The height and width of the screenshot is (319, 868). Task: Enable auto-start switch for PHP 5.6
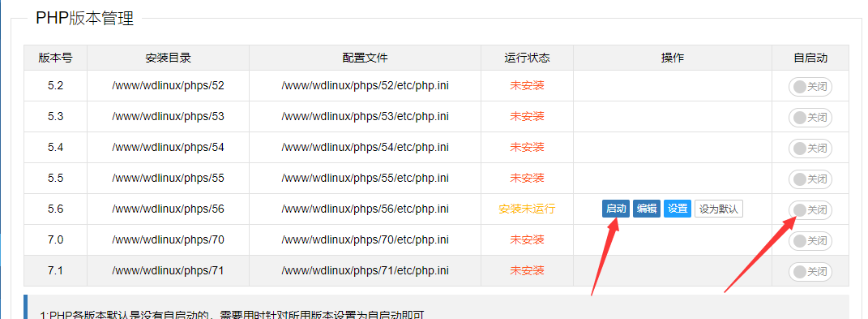[x=810, y=210]
